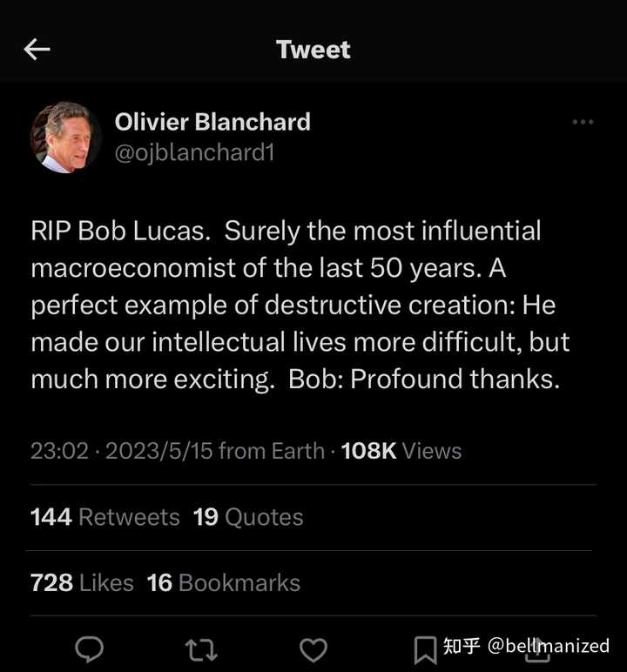Retweet using the looping arrows icon
627x672 pixels.
(x=201, y=648)
